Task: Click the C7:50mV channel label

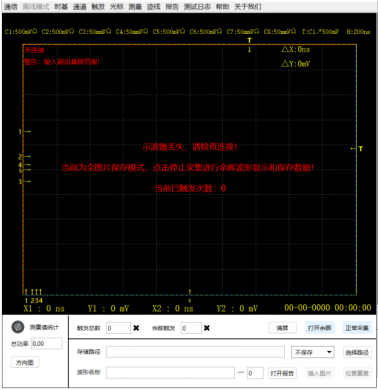Action: (243, 32)
